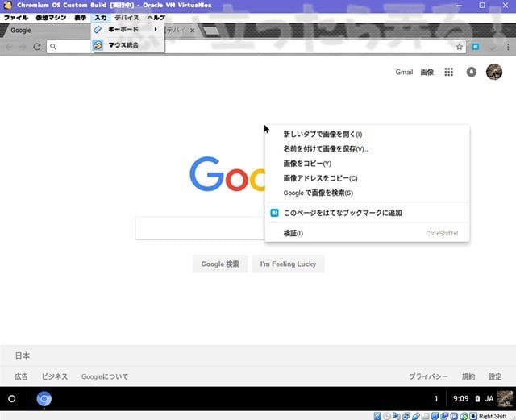Open プライバシー footer link

(428, 376)
